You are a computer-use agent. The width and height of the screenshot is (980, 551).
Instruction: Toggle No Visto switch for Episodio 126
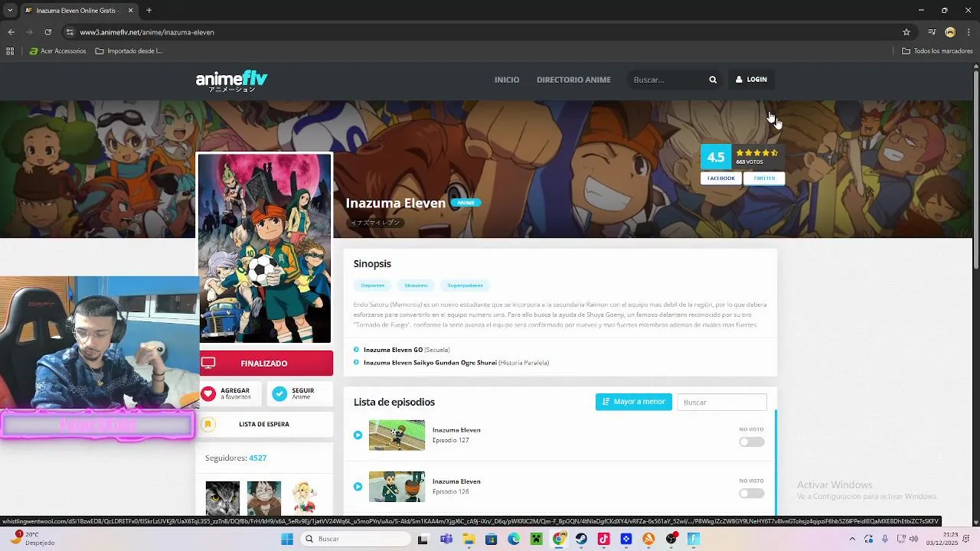click(x=751, y=494)
